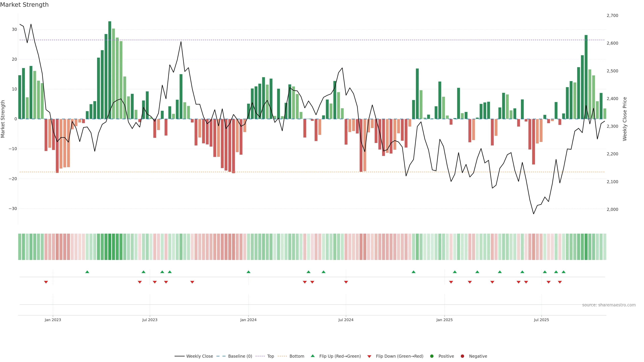This screenshot has width=644, height=362.
Task: Click the tallest green bar in 2023
Action: click(x=110, y=70)
